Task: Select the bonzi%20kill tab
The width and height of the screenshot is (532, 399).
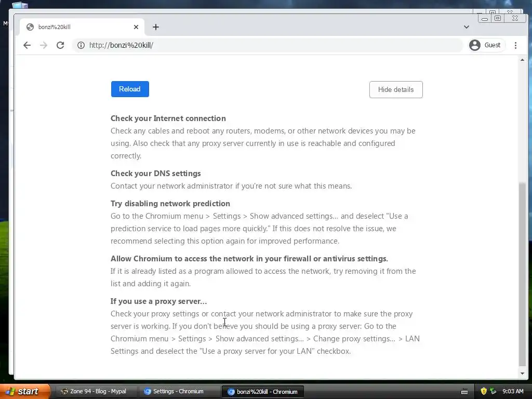Action: point(82,27)
